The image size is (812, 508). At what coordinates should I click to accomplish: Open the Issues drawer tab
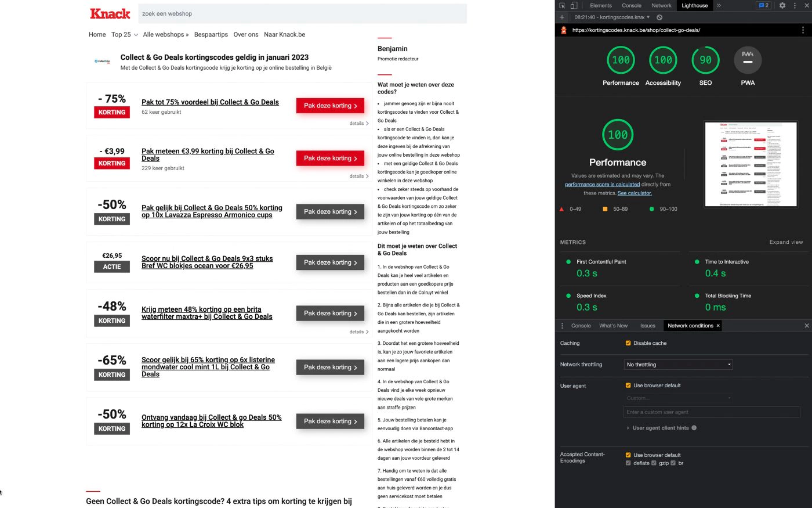tap(647, 326)
